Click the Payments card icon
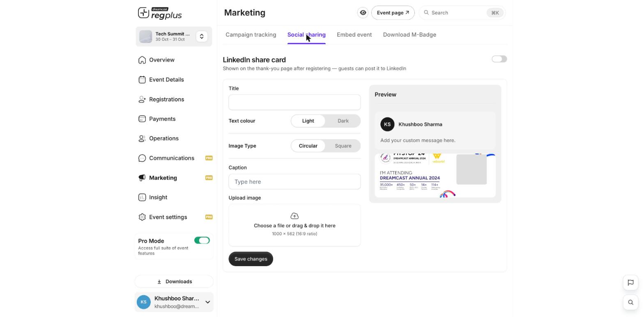Image resolution: width=644 pixels, height=317 pixels. [x=142, y=119]
